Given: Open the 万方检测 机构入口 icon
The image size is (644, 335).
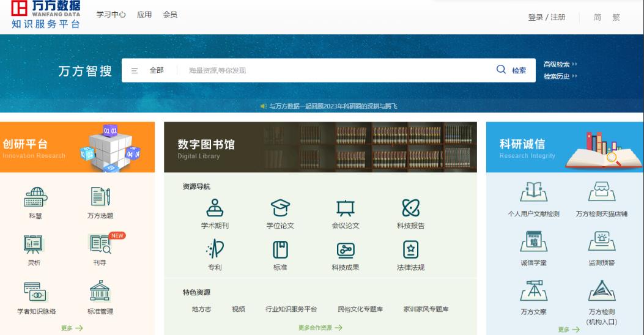Looking at the screenshot, I should click(602, 290).
